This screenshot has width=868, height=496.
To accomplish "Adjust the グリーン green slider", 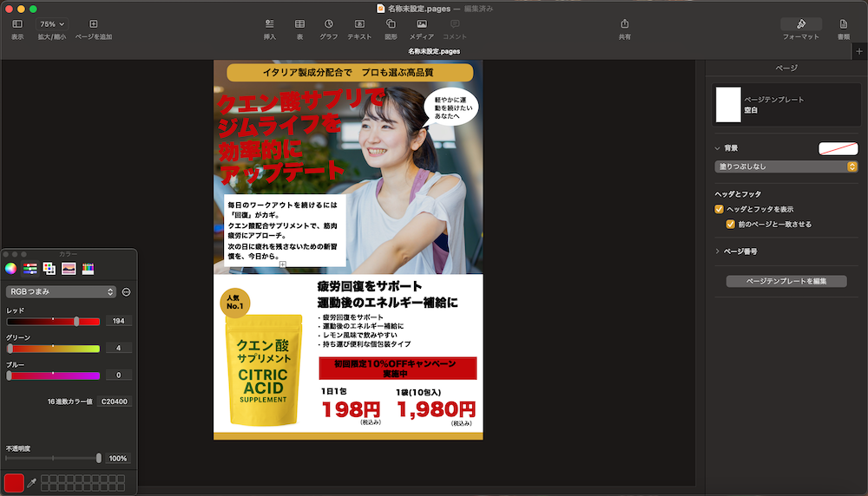I will coord(53,349).
